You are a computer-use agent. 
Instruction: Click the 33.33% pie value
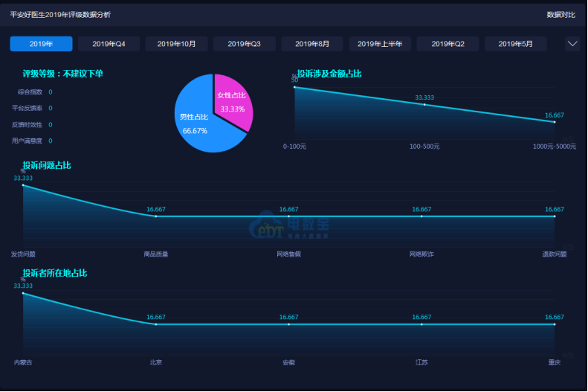(x=233, y=109)
